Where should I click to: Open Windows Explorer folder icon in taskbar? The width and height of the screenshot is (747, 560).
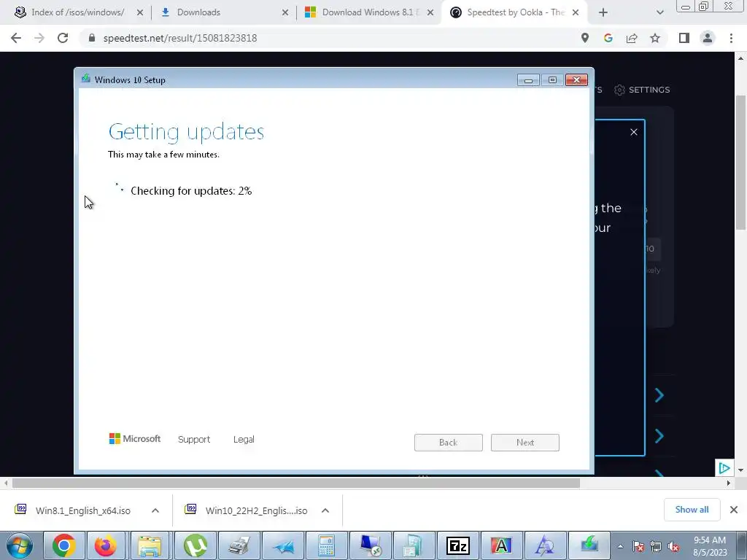point(150,545)
